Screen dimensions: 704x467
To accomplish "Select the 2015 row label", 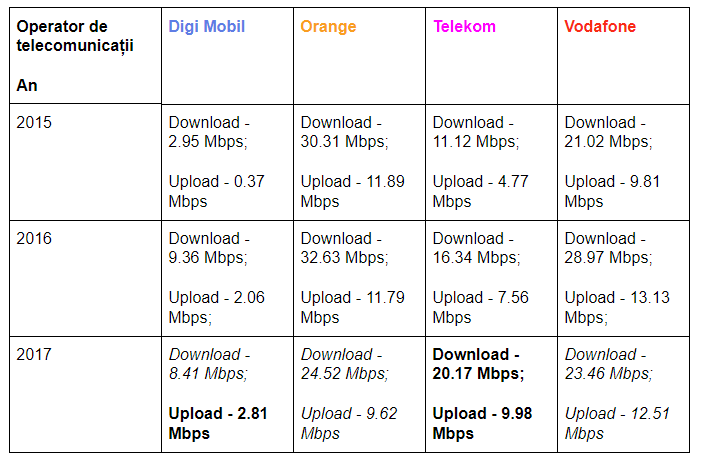I will click(34, 123).
